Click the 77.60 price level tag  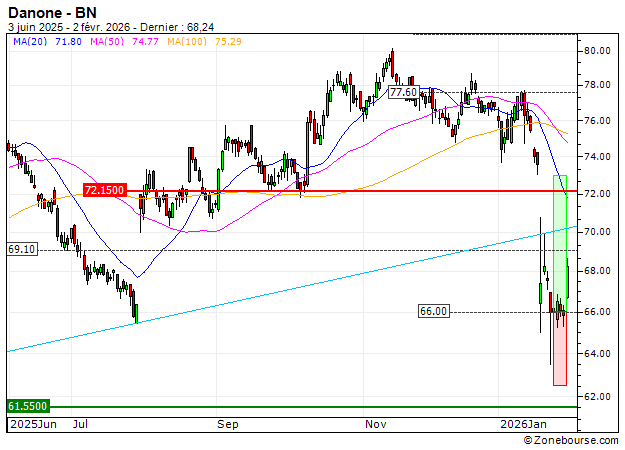tap(404, 92)
